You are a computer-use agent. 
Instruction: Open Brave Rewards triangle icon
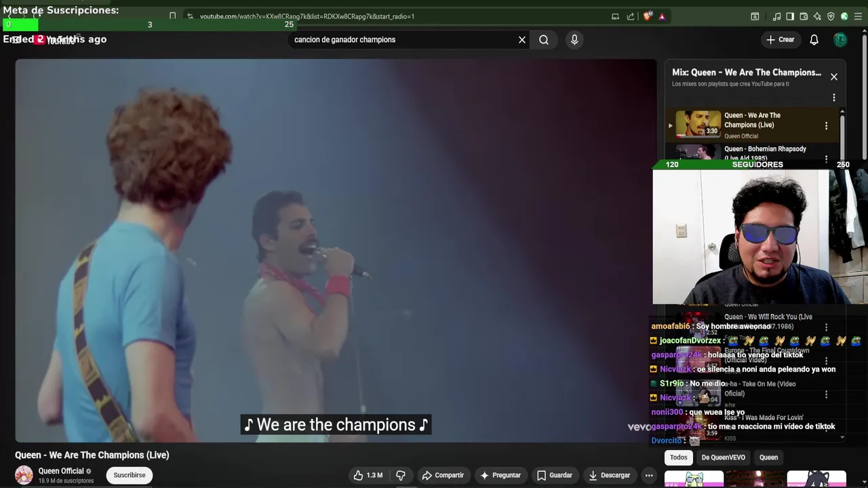662,16
